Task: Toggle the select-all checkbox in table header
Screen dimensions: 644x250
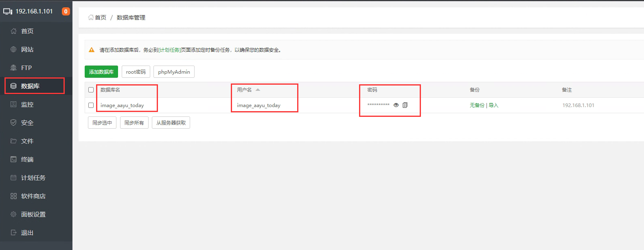Action: [x=91, y=90]
